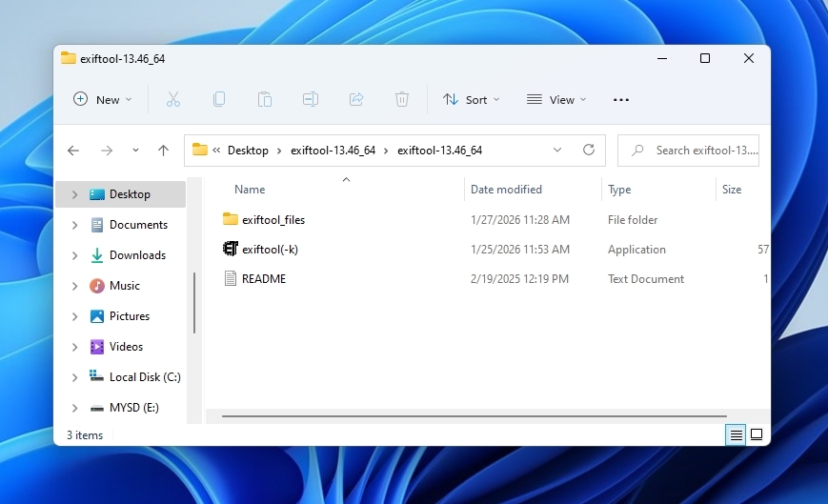
Task: Click the exiftool_files folder icon
Action: click(231, 219)
